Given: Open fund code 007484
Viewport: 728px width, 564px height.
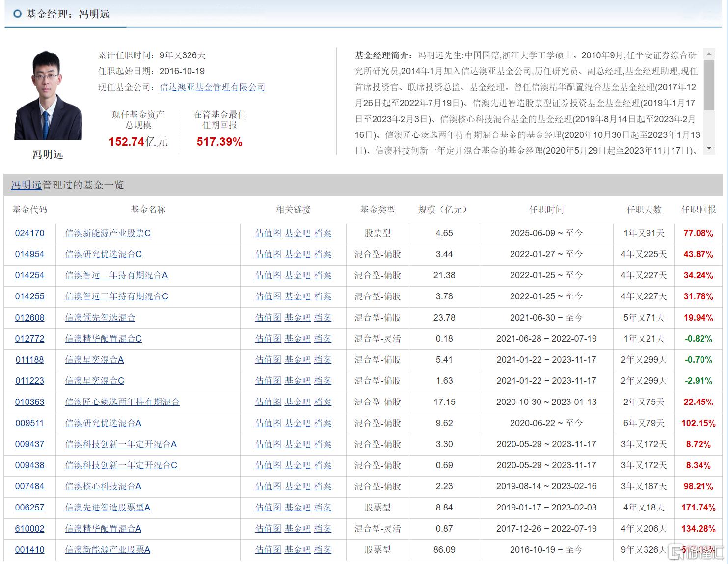Looking at the screenshot, I should pyautogui.click(x=29, y=486).
